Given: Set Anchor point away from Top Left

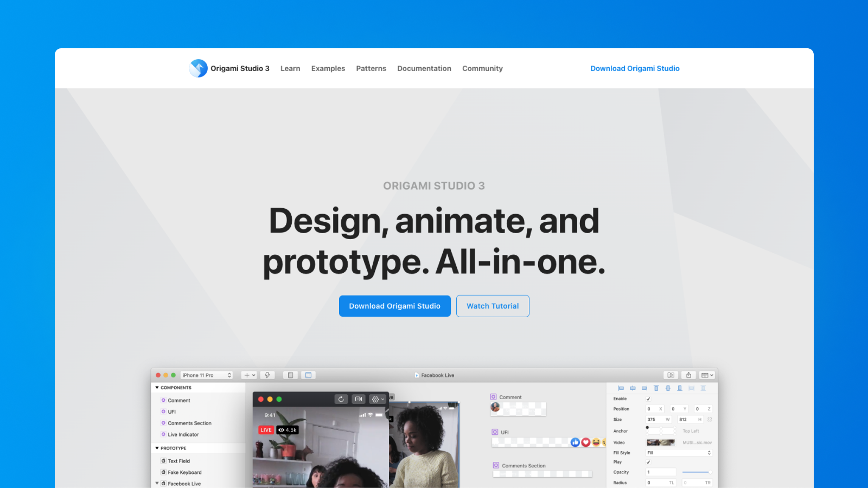Looking at the screenshot, I should point(661,430).
